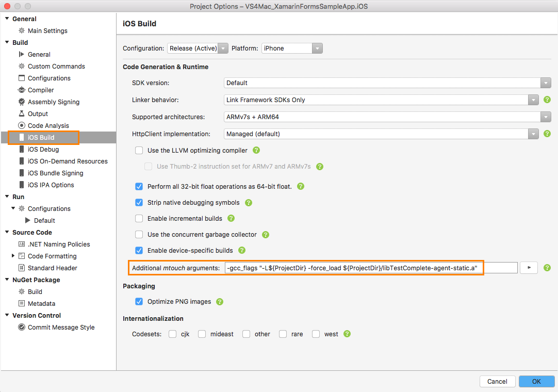558x392 pixels.
Task: Open the Custom Commands settings
Action: tap(55, 66)
